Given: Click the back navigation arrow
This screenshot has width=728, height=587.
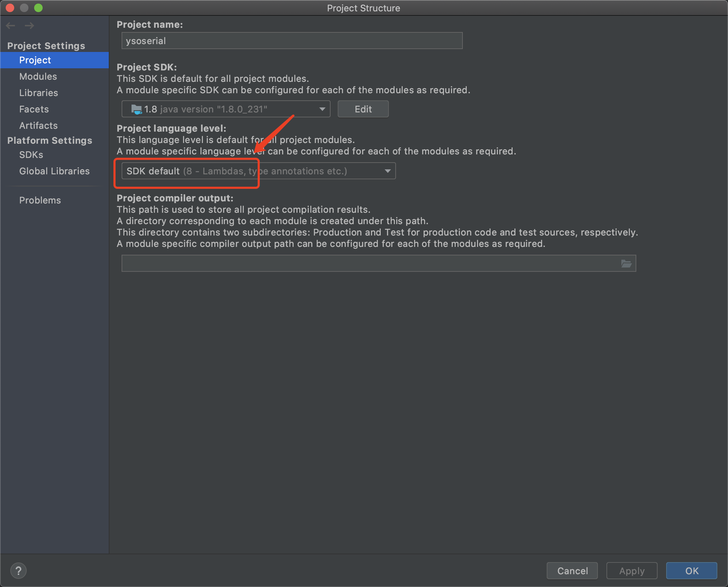Looking at the screenshot, I should click(x=11, y=25).
